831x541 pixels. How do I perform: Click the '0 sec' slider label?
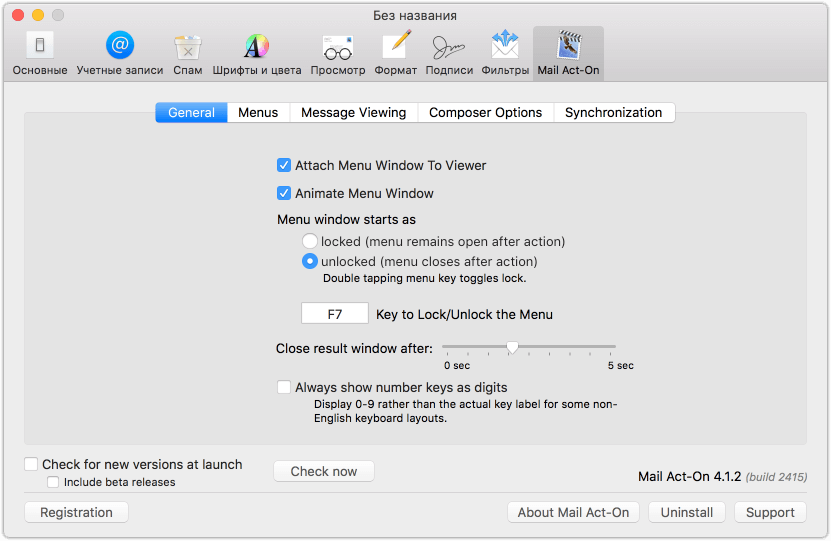point(457,366)
